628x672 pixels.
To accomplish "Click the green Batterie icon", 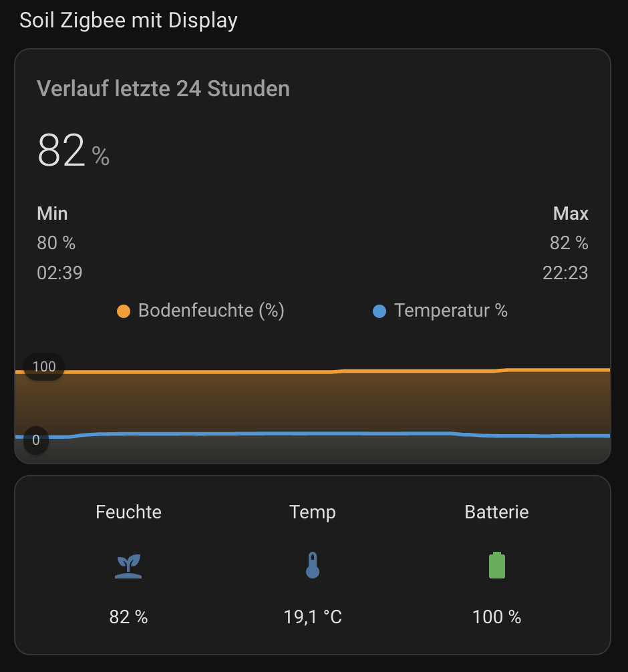I will pyautogui.click(x=496, y=565).
